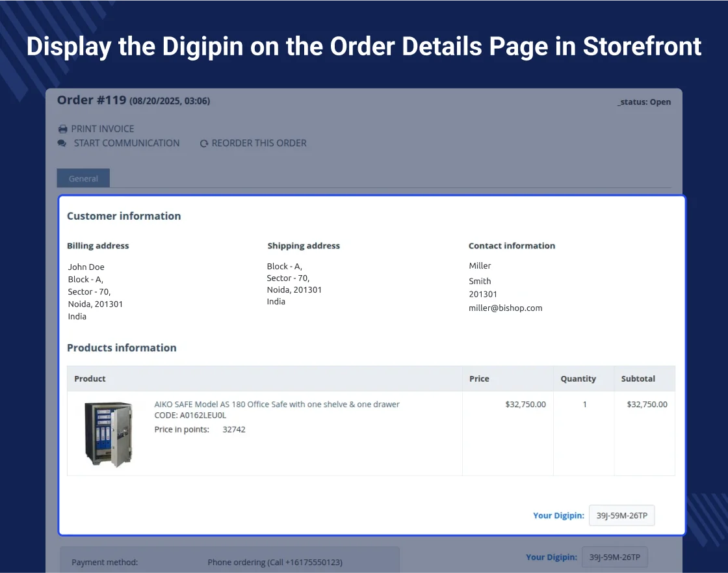Image resolution: width=728 pixels, height=573 pixels.
Task: Click the quantity cell value 1
Action: point(584,405)
